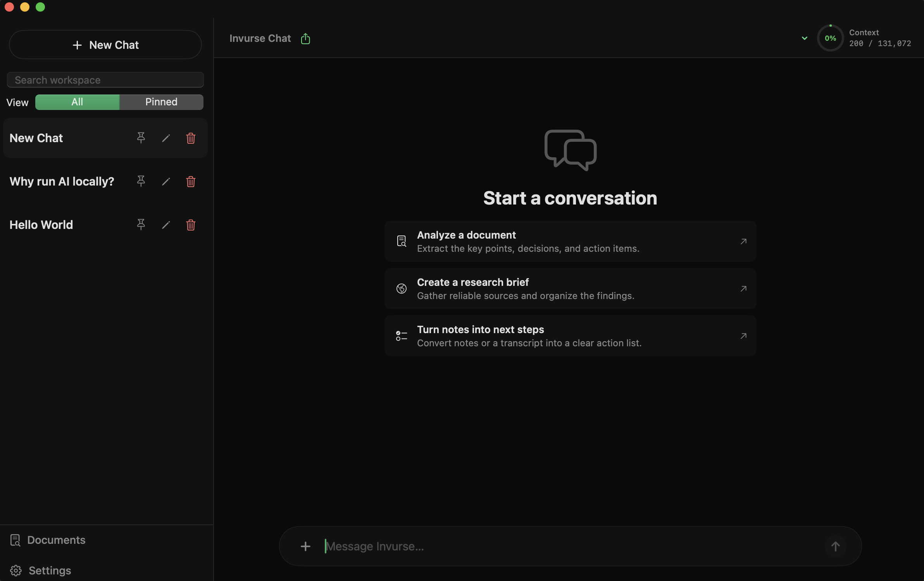Click the attach plus icon in message bar
This screenshot has width=924, height=581.
(x=305, y=546)
